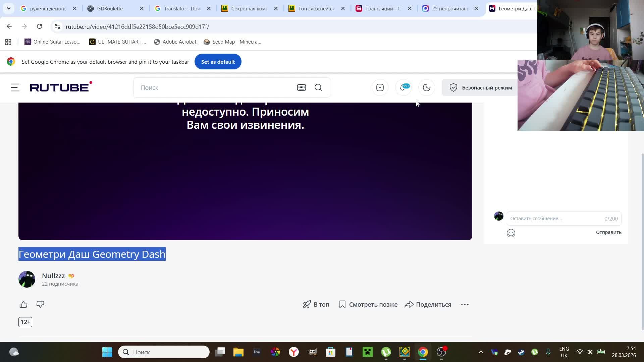Open the upload video icon on RUTUBE
This screenshot has height=362, width=644.
coord(380,87)
